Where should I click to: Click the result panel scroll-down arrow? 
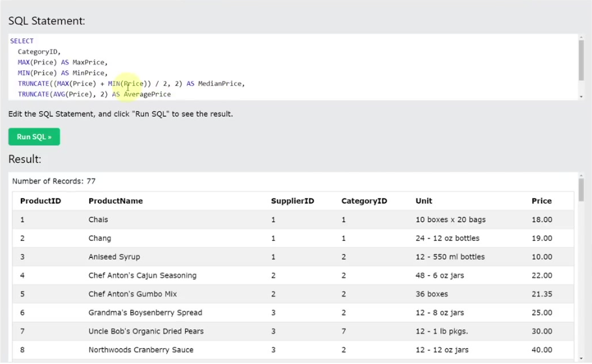pos(581,358)
